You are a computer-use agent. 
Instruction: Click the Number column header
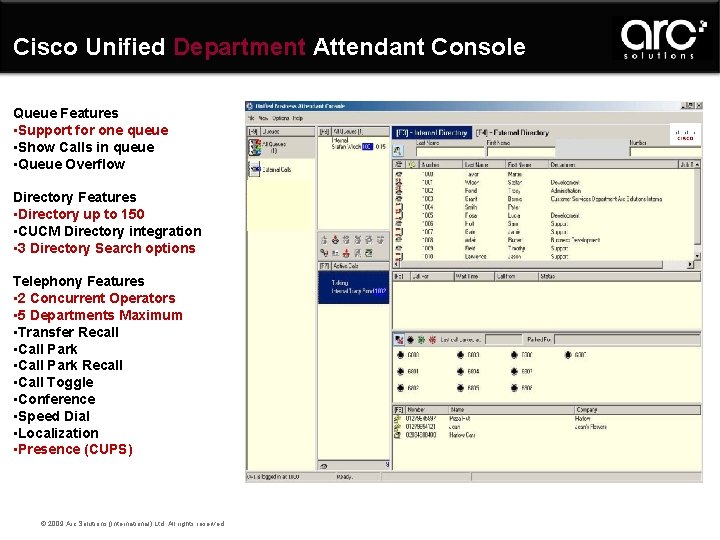pyautogui.click(x=440, y=164)
